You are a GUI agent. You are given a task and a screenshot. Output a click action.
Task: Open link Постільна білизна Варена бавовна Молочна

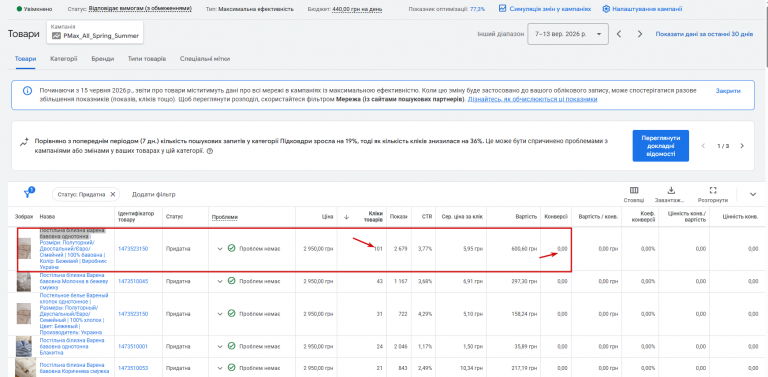pos(73,282)
